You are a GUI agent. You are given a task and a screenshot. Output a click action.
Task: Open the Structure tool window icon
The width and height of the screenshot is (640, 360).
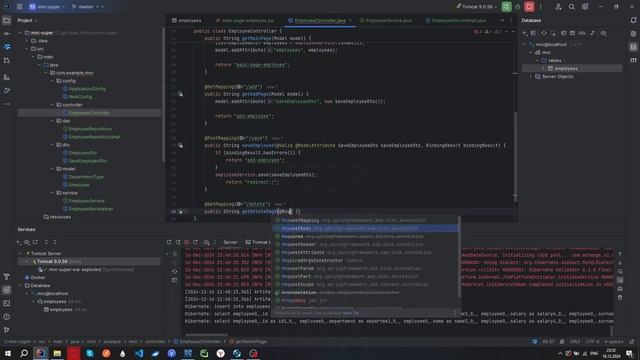7,77
